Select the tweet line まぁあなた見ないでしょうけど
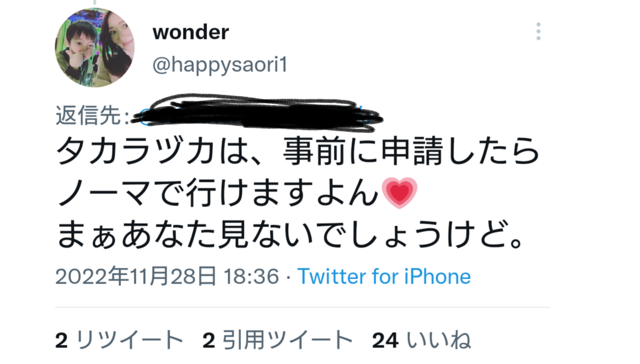Image resolution: width=640 pixels, height=364 pixels. pos(290,235)
